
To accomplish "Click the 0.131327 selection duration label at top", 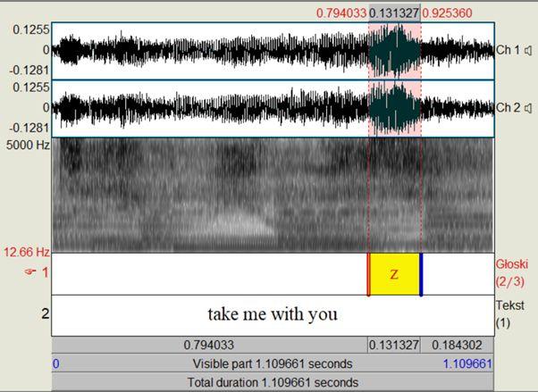I will coord(394,13).
